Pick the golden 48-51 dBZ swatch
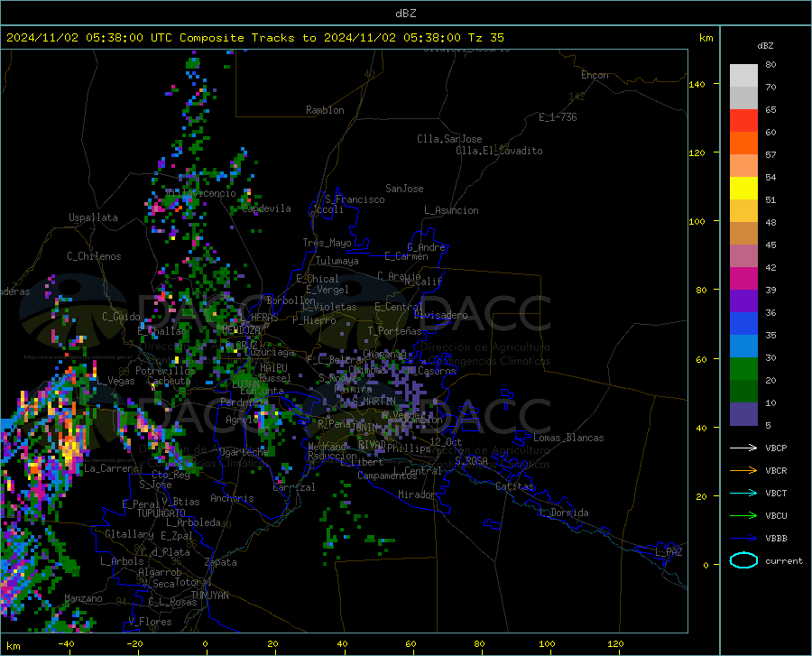812x656 pixels. pos(743,211)
